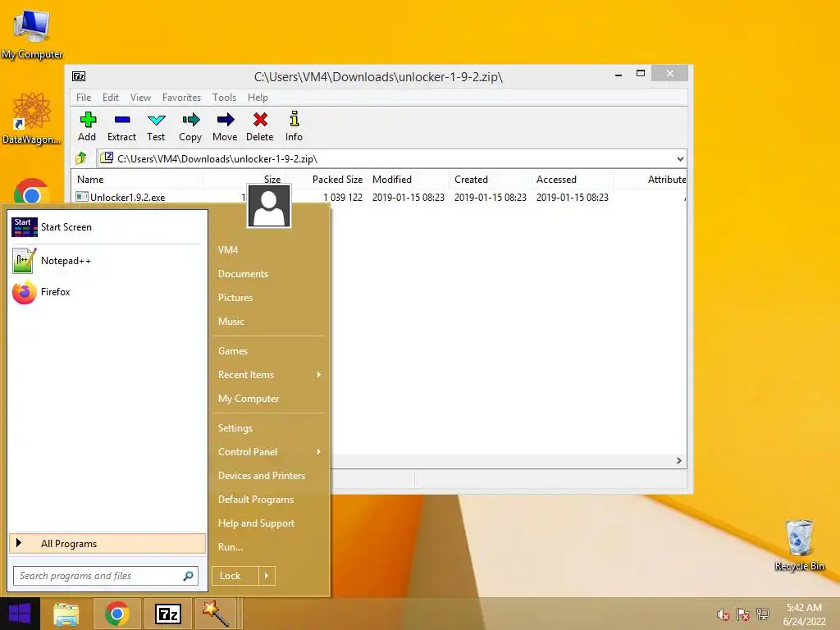
Task: Open Start Screen from start menu
Action: coord(107,227)
